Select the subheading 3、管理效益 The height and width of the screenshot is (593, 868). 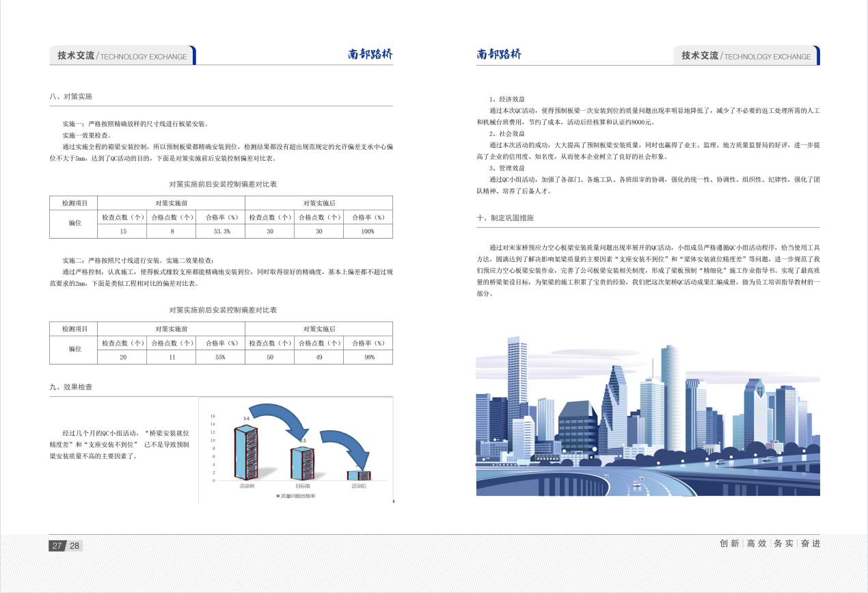click(x=506, y=168)
